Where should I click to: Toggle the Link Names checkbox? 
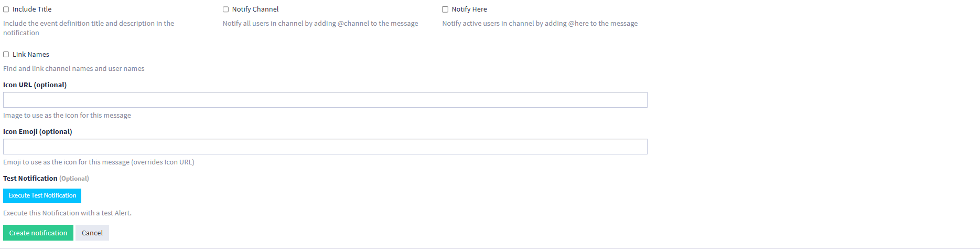(6, 55)
